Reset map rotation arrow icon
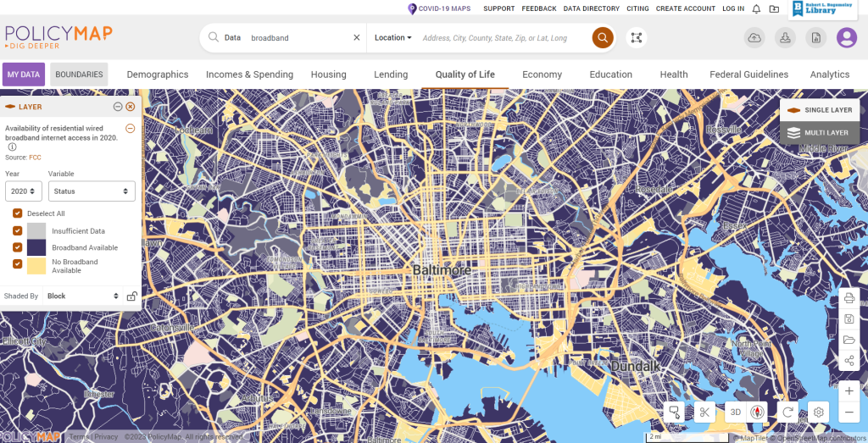Image resolution: width=868 pixels, height=443 pixels. pyautogui.click(x=787, y=412)
